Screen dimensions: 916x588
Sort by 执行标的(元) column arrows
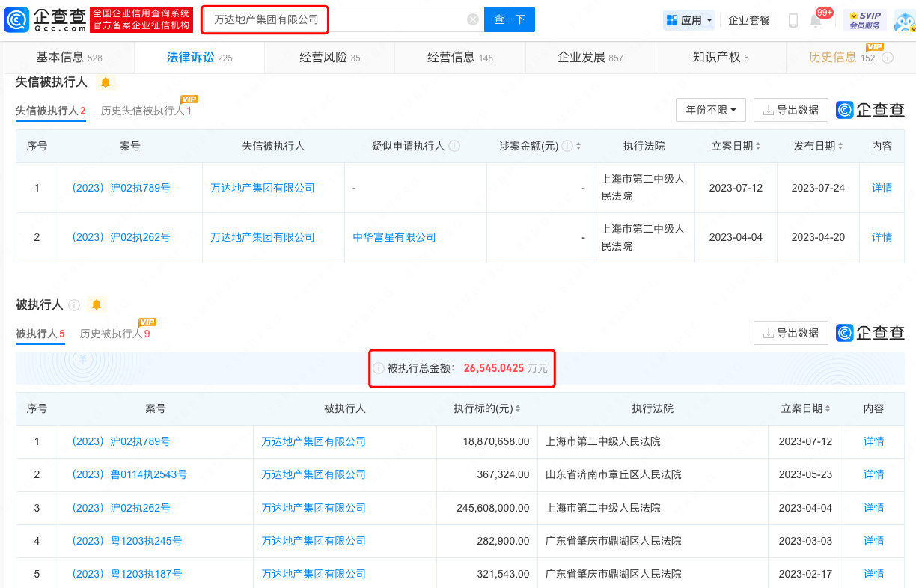518,409
